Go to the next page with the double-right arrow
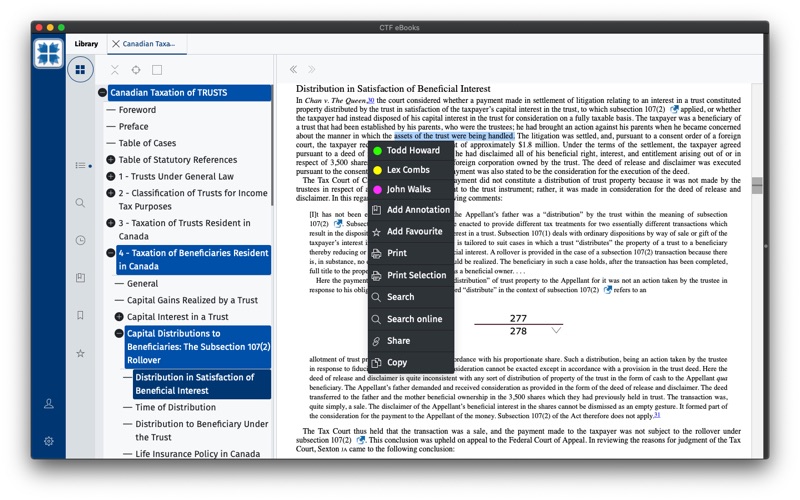This screenshot has width=800, height=500. click(311, 69)
